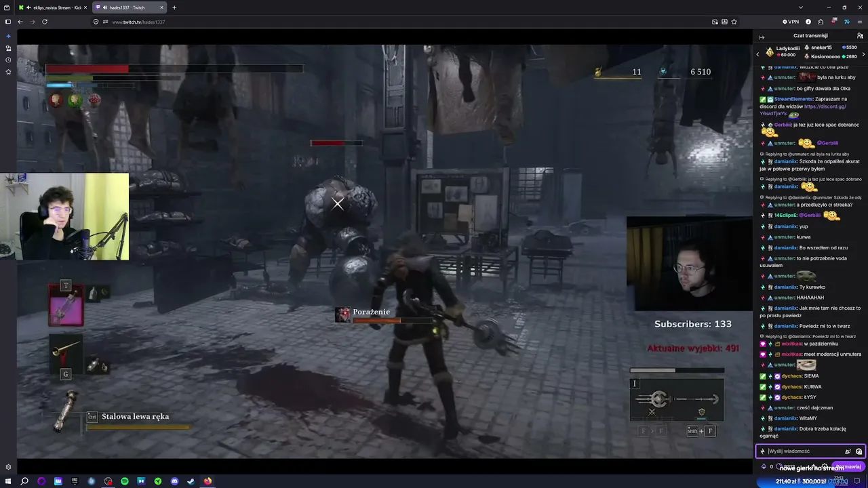Close the eklips_rasista Kick tab
868x488 pixels.
click(x=85, y=7)
